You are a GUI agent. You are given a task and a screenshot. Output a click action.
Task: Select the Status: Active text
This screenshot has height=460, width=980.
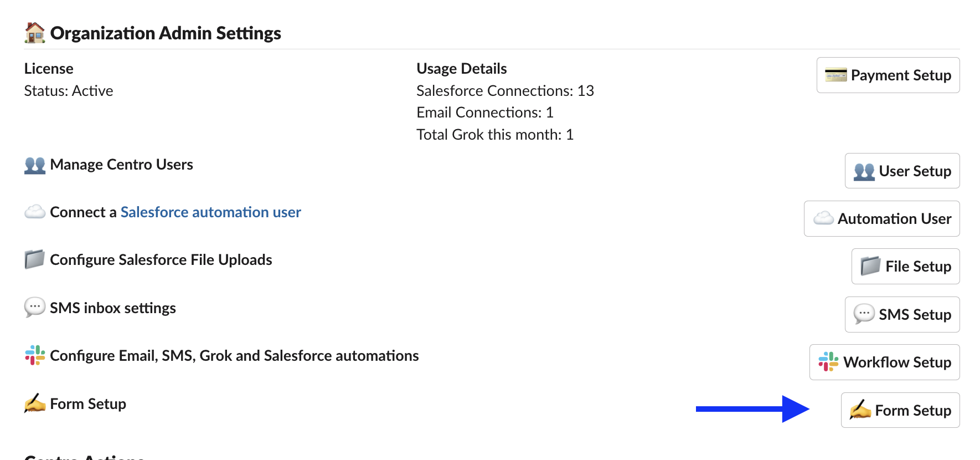pyautogui.click(x=69, y=91)
